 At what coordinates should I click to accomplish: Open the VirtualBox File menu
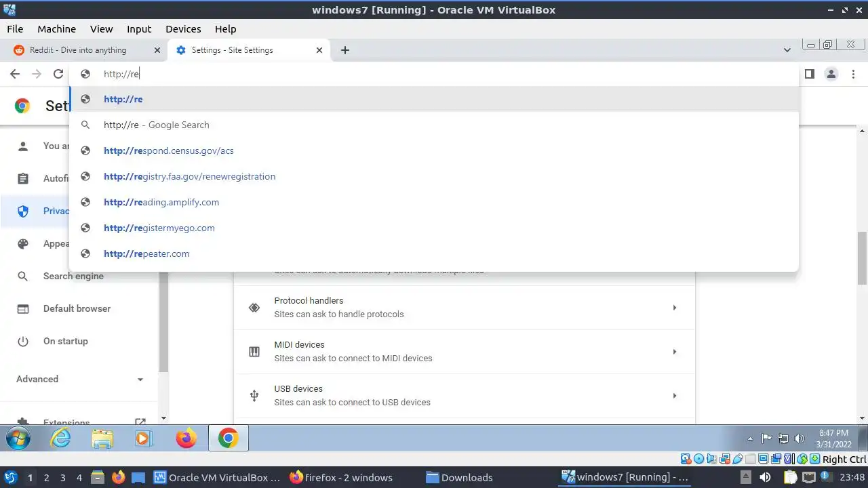[15, 29]
